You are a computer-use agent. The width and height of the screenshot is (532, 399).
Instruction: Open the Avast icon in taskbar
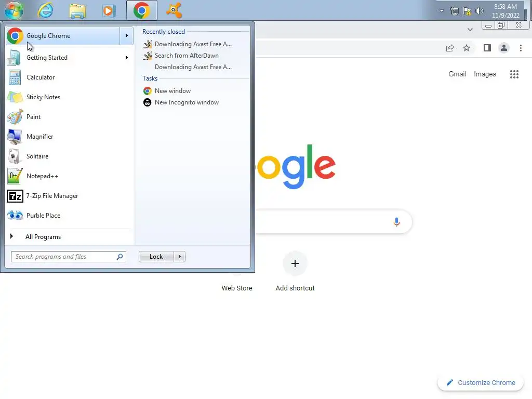click(174, 10)
